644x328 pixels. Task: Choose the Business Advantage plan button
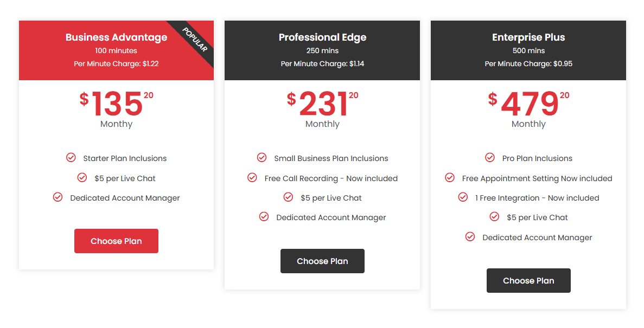pos(116,241)
